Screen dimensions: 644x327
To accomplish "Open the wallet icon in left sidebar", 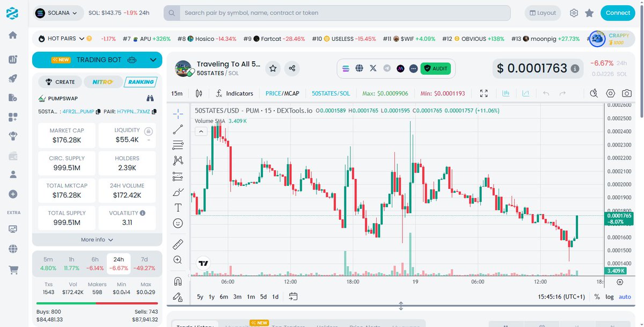I will click(13, 156).
